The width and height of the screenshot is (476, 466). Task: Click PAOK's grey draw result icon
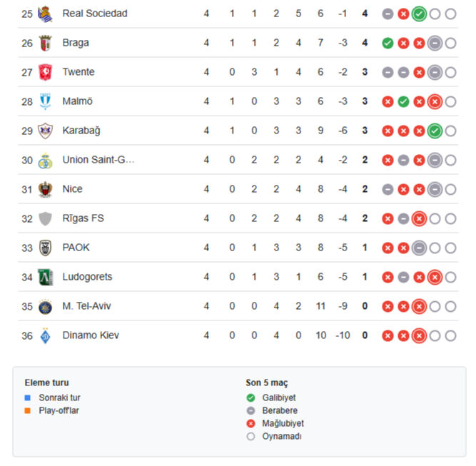(x=419, y=248)
